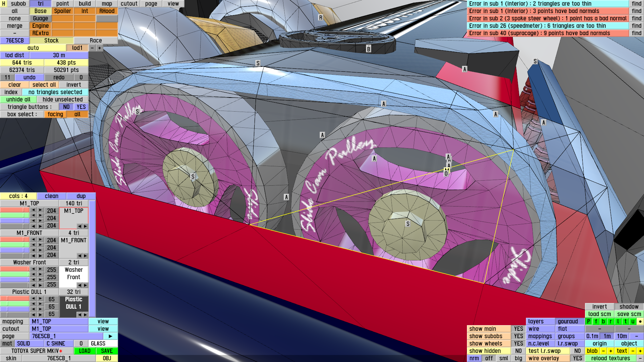Switch to the cutout tab
The height and width of the screenshot is (362, 644).
pyautogui.click(x=129, y=4)
